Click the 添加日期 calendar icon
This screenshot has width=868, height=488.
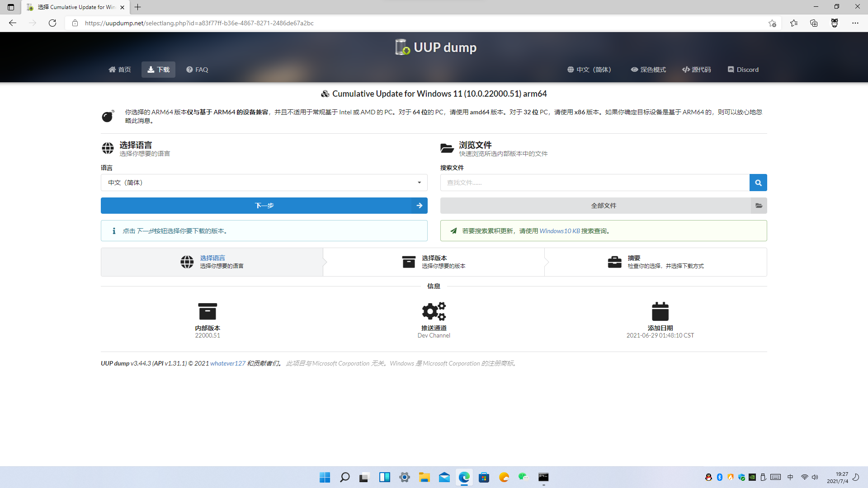[660, 311]
